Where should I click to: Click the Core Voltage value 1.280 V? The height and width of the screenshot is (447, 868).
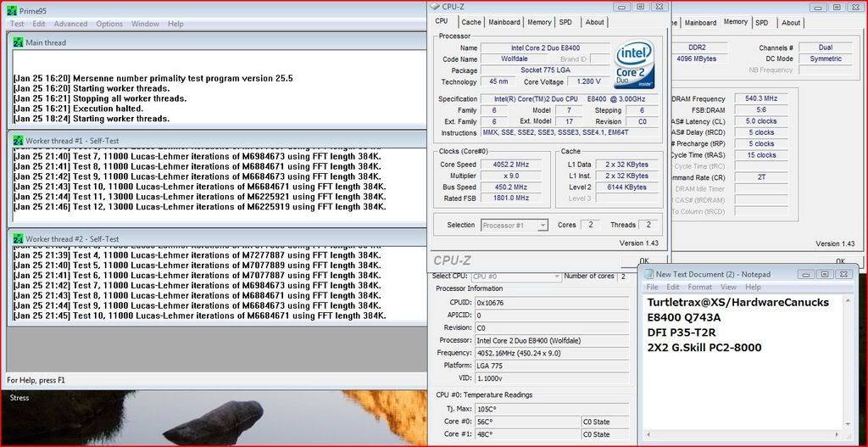click(588, 82)
